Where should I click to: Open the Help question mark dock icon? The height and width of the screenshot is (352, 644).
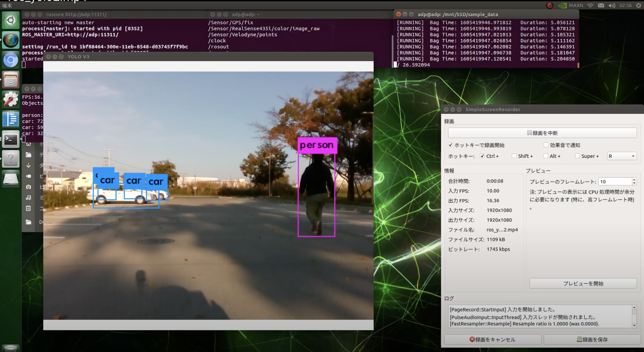(x=11, y=159)
